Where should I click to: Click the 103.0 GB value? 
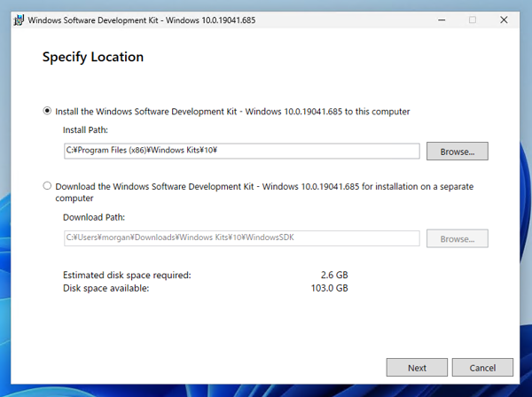click(x=330, y=288)
